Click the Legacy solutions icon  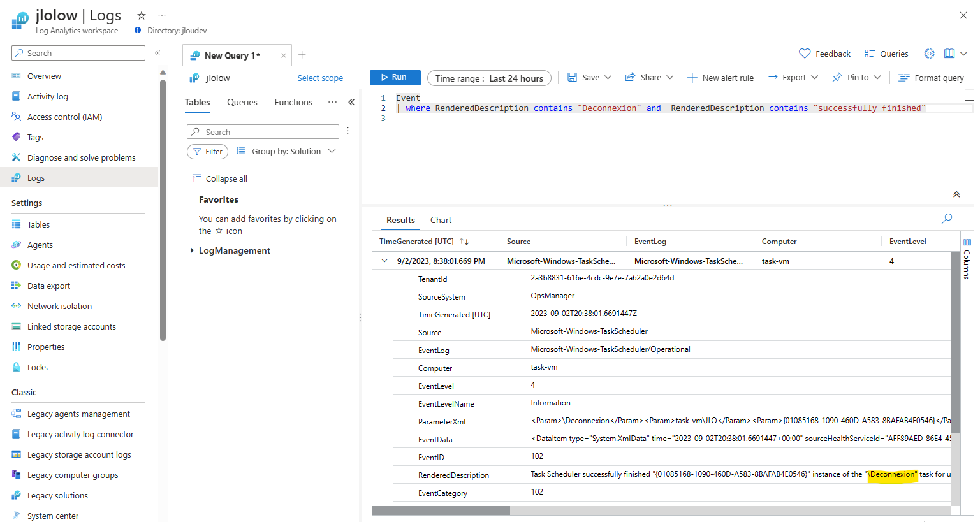(x=17, y=495)
